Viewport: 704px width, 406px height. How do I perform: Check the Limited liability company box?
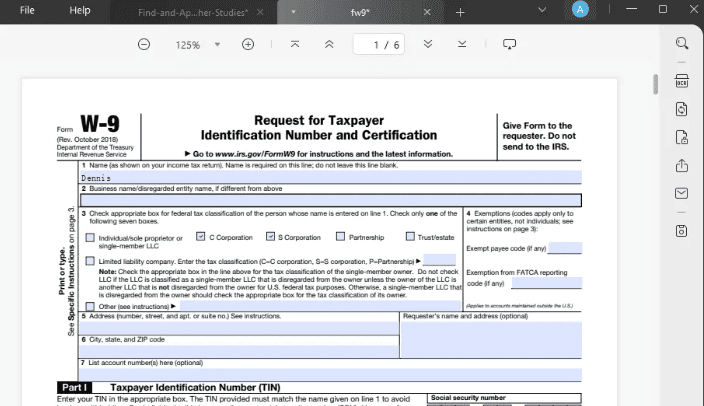pyautogui.click(x=90, y=261)
